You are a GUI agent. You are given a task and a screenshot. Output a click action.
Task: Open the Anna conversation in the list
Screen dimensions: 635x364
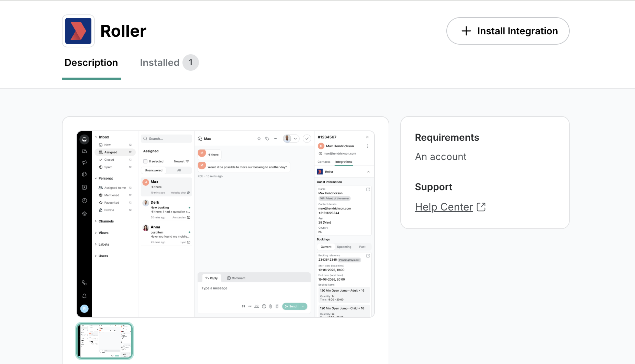tap(166, 234)
